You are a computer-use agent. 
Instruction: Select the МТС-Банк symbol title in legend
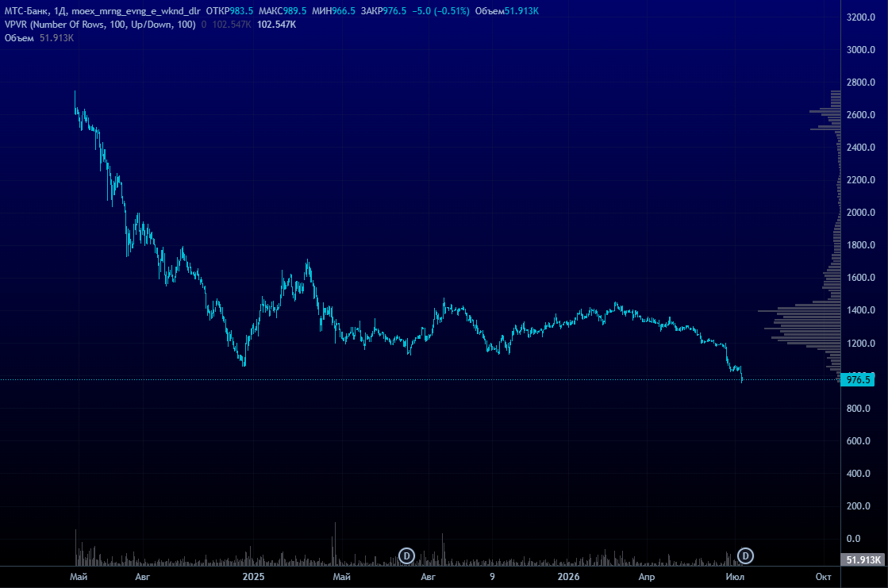27,11
